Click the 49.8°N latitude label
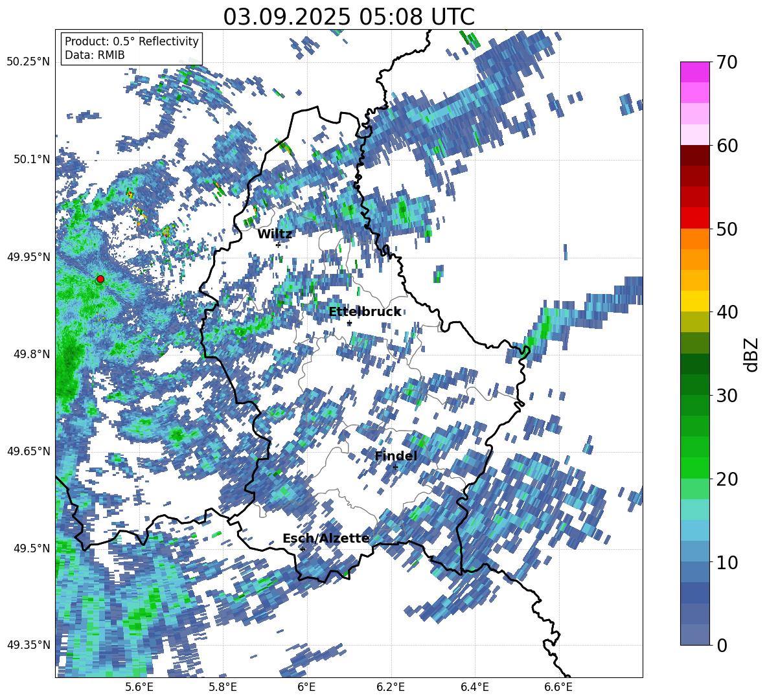 click(x=32, y=354)
